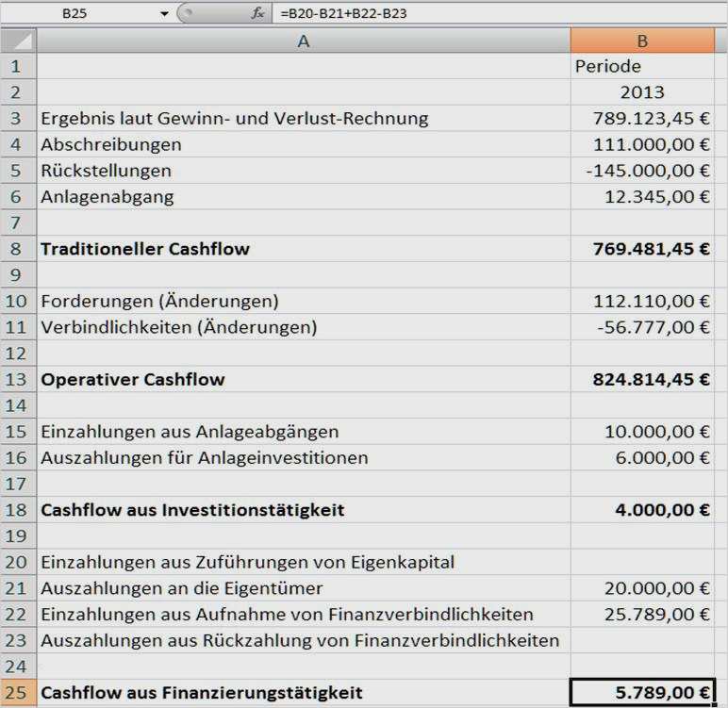
Task: Select 'Ergebnis laut Gewinn- und Verlust-Rechnung' cell
Action: tap(304, 118)
